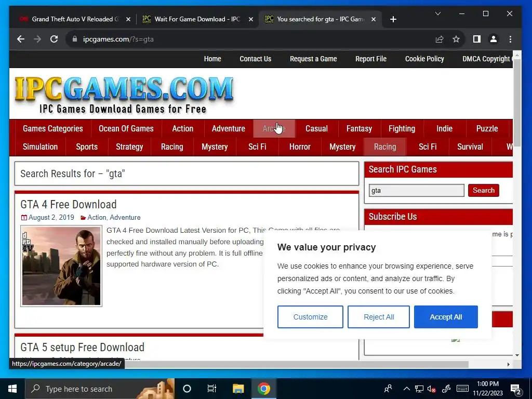Viewport: 532px width, 399px height.
Task: Open the notification center icon
Action: point(516,389)
